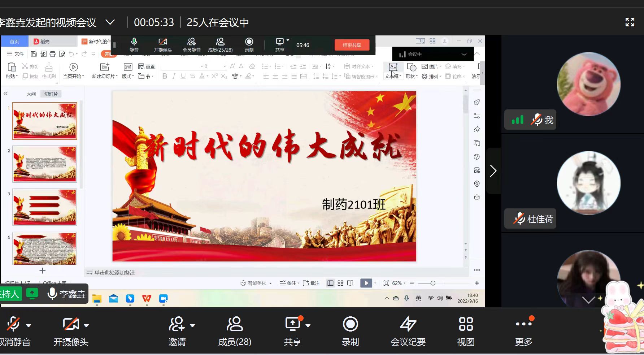
Task: Enter fullscreen using top-right expand icon
Action: pos(630,22)
